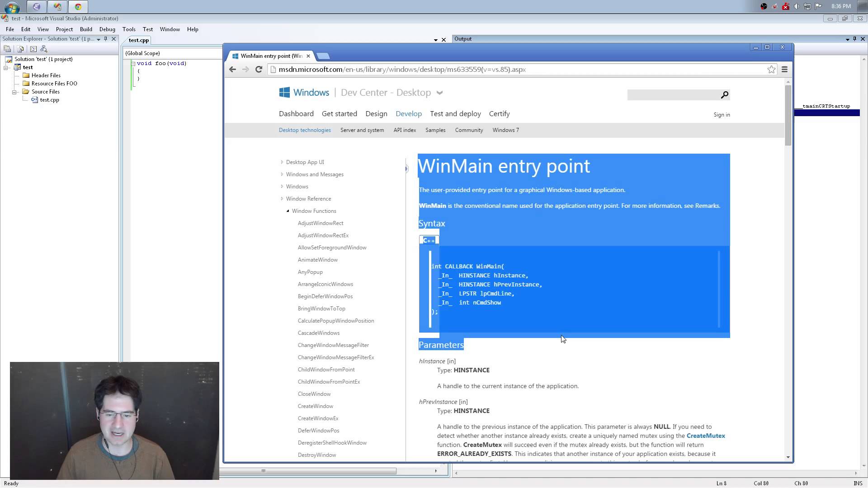Viewport: 868px width, 488px height.
Task: Open a new Chrome tab
Action: click(x=323, y=56)
